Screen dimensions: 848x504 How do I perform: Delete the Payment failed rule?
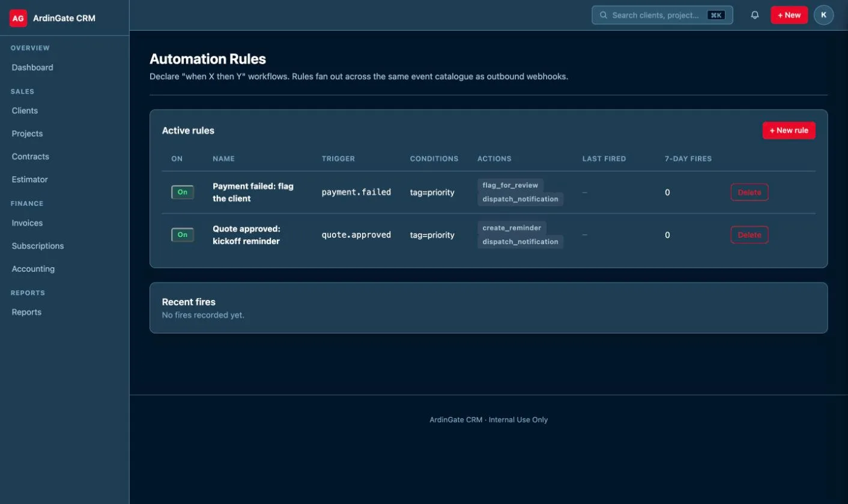pyautogui.click(x=749, y=193)
